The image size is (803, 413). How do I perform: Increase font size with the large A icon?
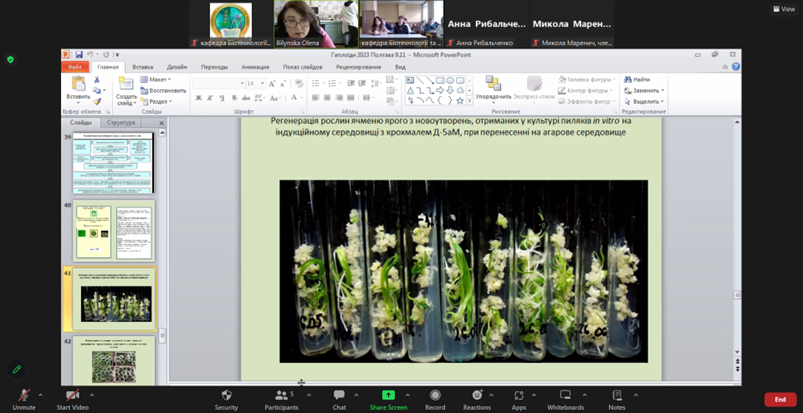click(272, 84)
